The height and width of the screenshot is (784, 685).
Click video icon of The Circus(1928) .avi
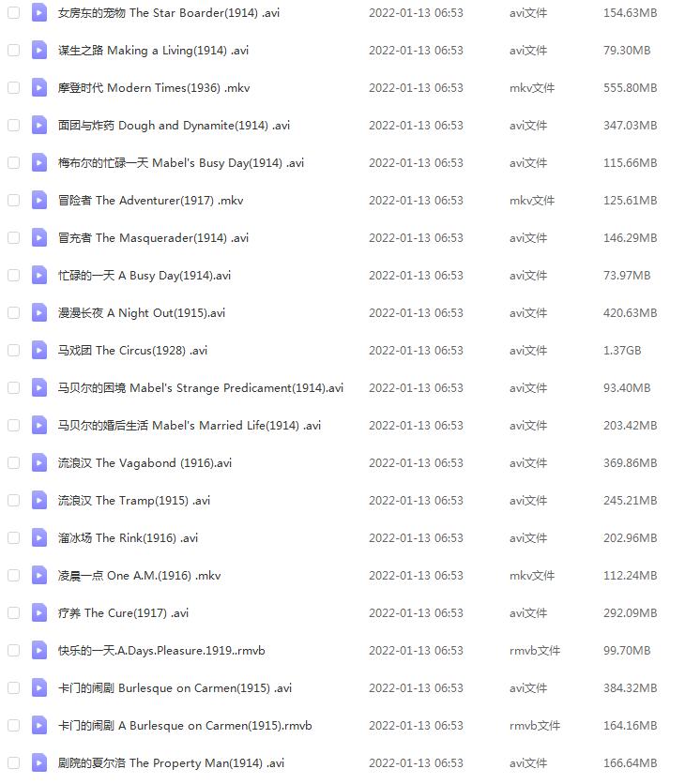(39, 351)
